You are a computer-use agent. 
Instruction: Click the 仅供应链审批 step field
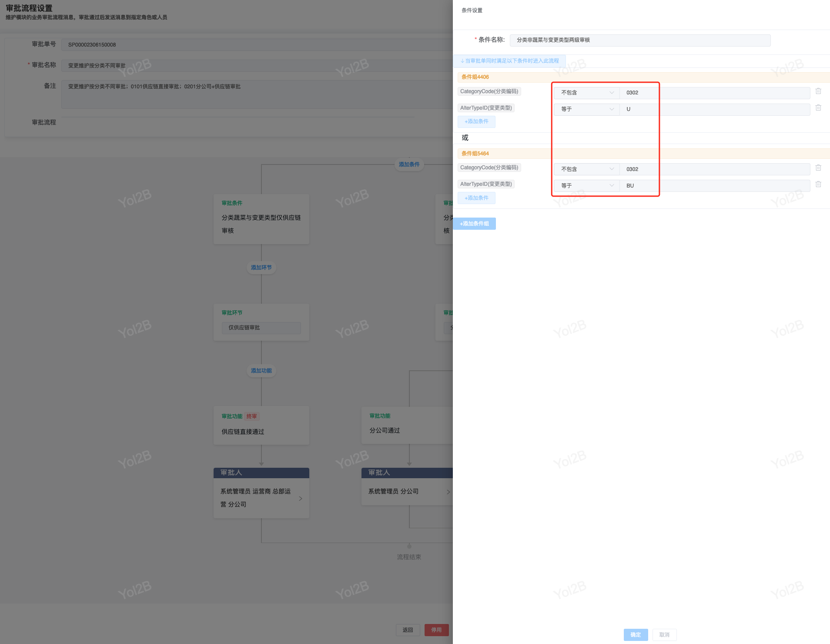[261, 328]
